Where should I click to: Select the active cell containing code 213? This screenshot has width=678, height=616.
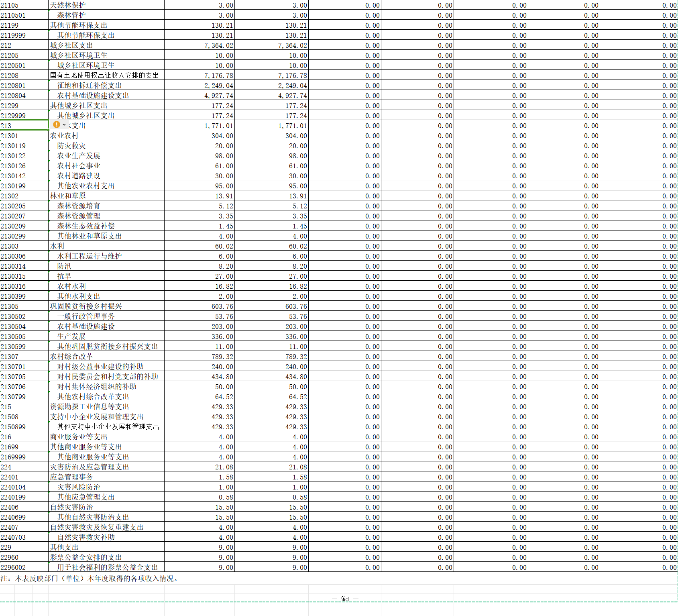click(x=24, y=126)
